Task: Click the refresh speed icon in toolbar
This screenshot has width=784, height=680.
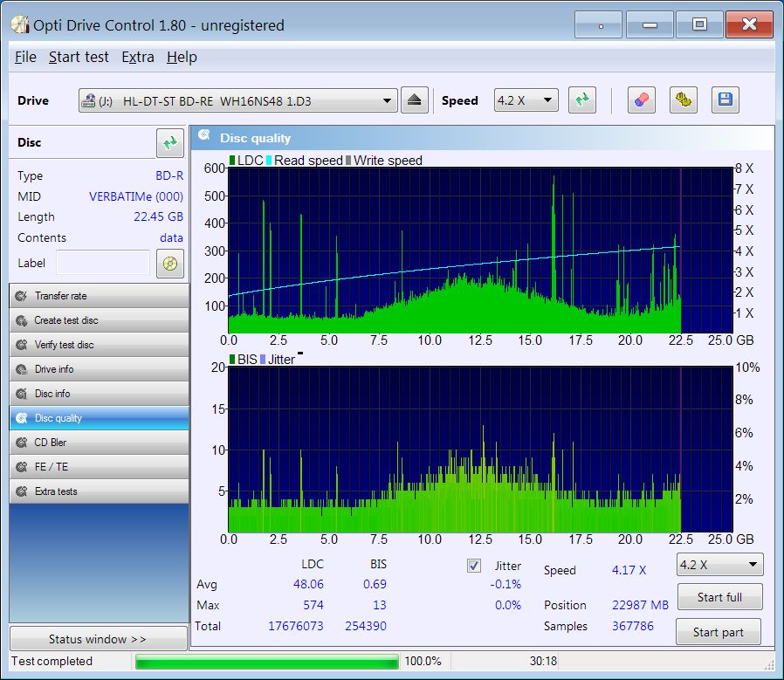Action: 581,100
